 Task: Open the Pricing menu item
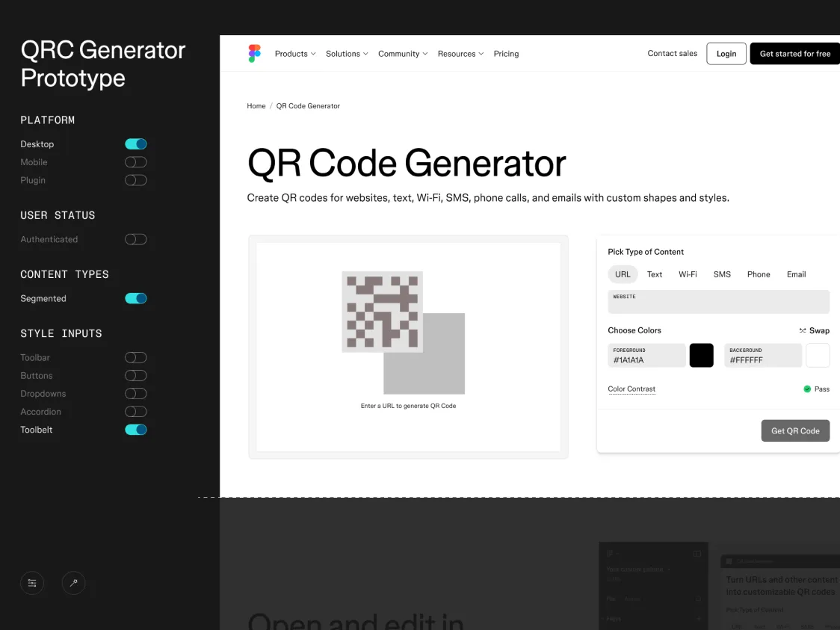tap(506, 53)
